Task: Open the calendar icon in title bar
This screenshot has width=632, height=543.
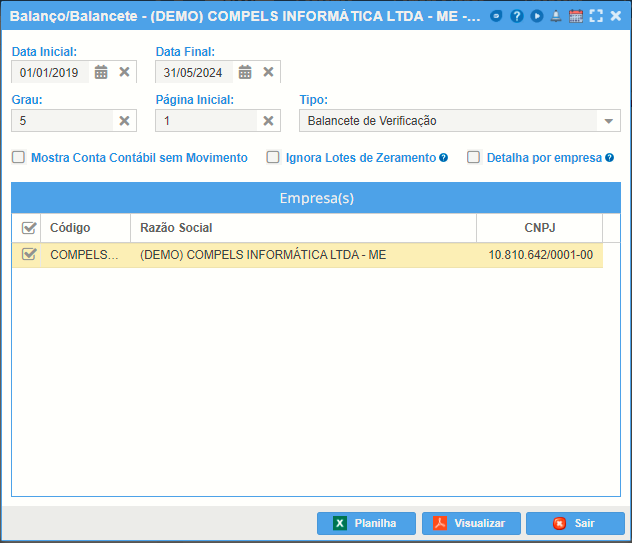Action: tap(576, 16)
